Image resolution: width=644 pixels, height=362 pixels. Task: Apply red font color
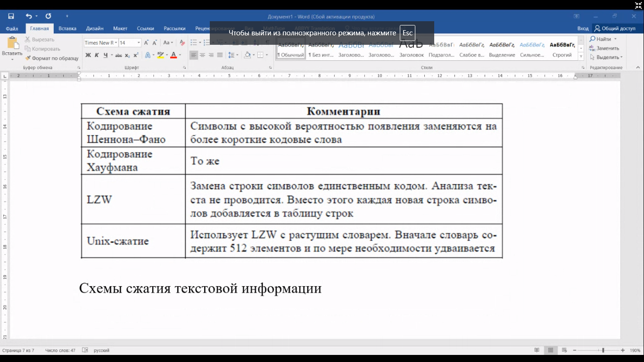173,55
